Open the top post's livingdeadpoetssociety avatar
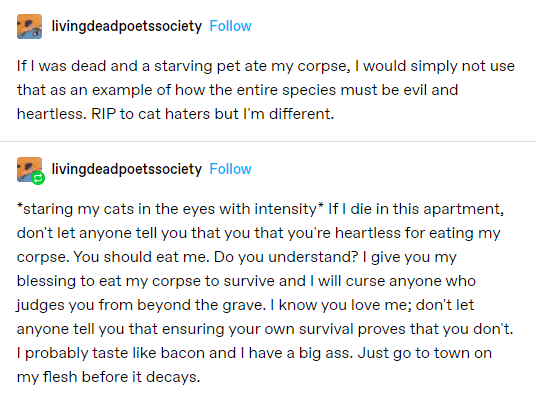Screen dimensions: 537x403 coord(29,26)
